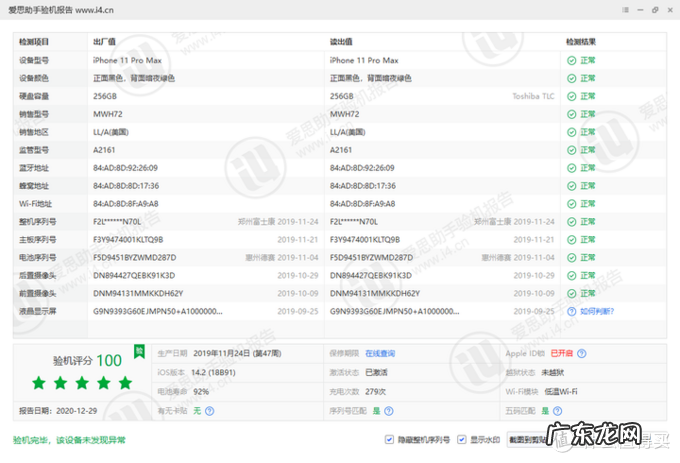This screenshot has height=463, width=680.
Task: Select the 检测结果 column header
Action: point(581,42)
